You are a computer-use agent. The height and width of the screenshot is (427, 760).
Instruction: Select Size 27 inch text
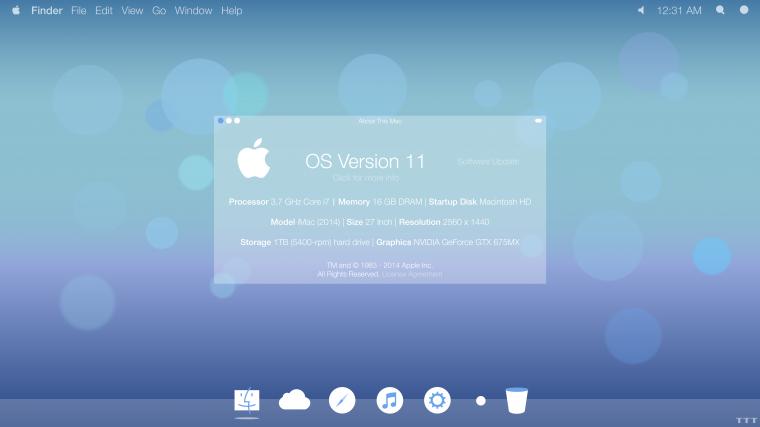369,222
